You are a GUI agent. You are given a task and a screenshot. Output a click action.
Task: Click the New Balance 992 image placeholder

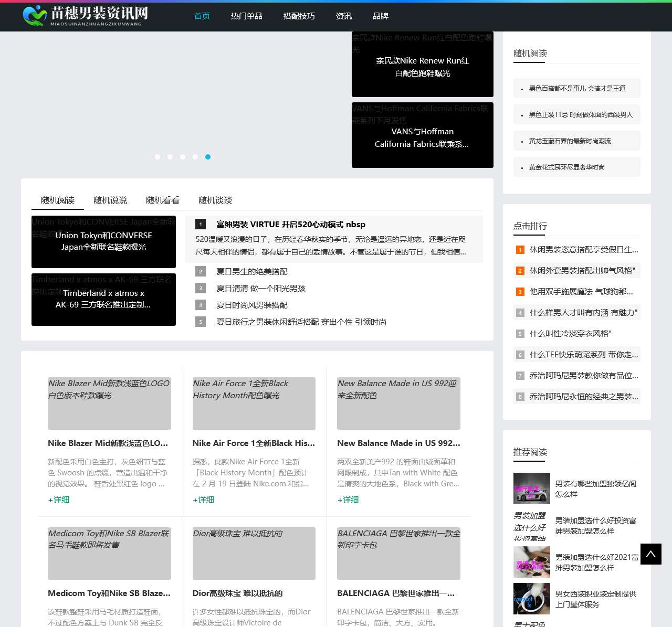coord(398,403)
